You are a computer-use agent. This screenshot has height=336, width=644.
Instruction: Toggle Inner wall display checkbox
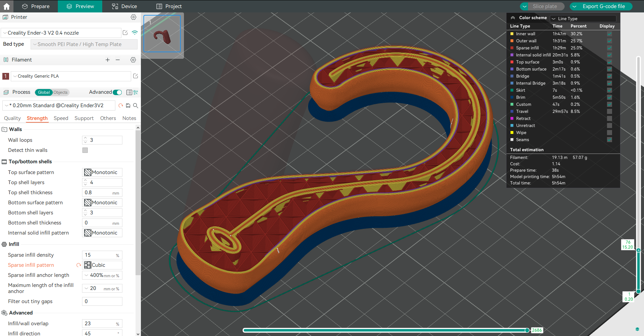point(609,34)
